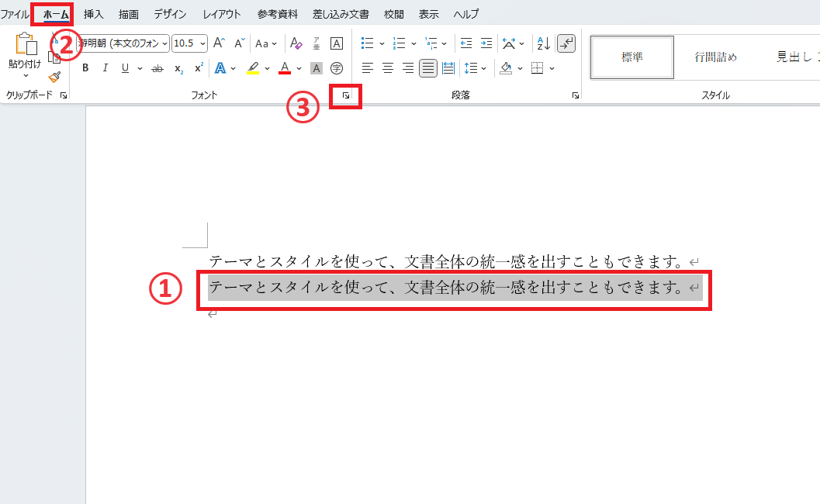
Task: Toggle superscript formatting
Action: coord(199,68)
